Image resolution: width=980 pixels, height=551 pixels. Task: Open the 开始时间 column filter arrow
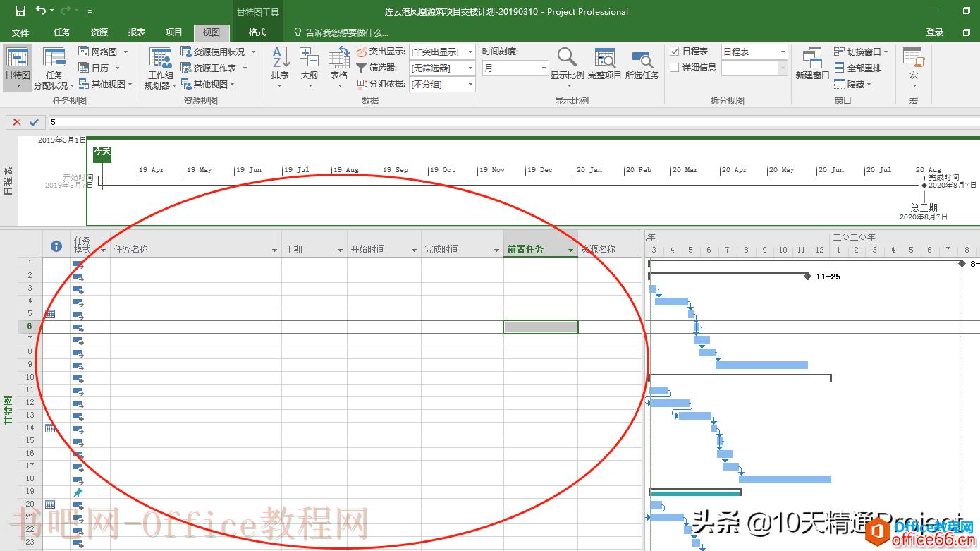pos(414,250)
